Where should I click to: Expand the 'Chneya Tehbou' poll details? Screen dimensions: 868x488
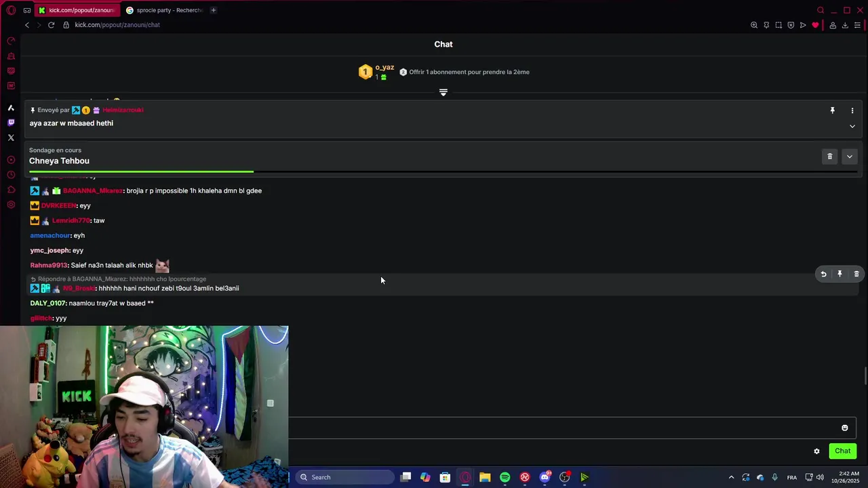[x=849, y=157]
